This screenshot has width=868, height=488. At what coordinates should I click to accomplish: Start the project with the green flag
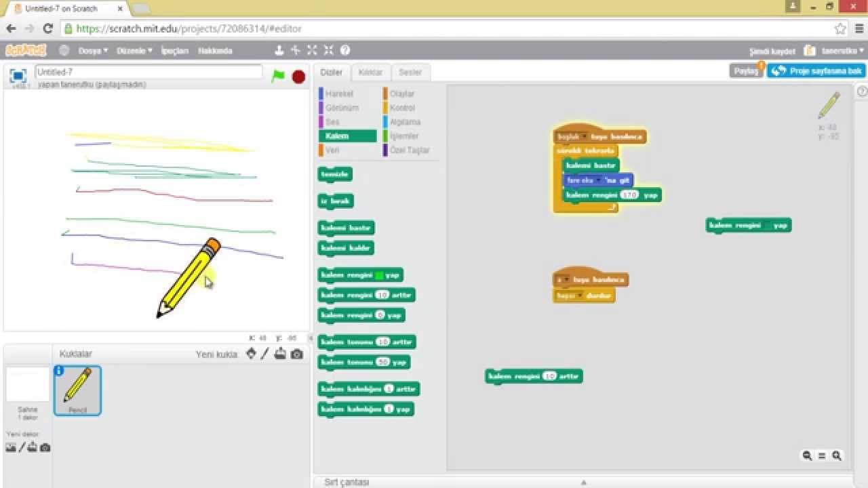278,76
